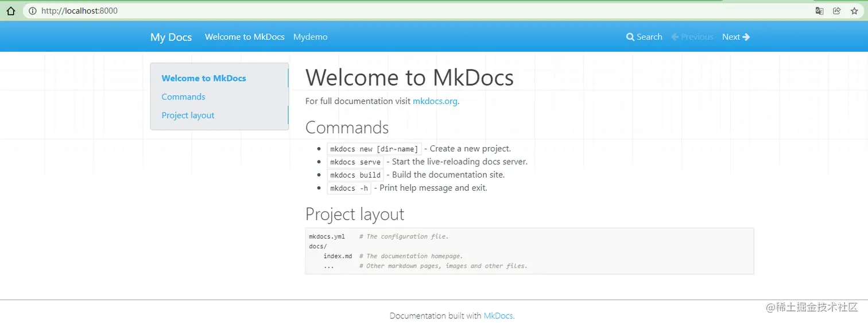Click '# The documentation homepage.' comment
This screenshot has width=868, height=323.
click(x=411, y=256)
